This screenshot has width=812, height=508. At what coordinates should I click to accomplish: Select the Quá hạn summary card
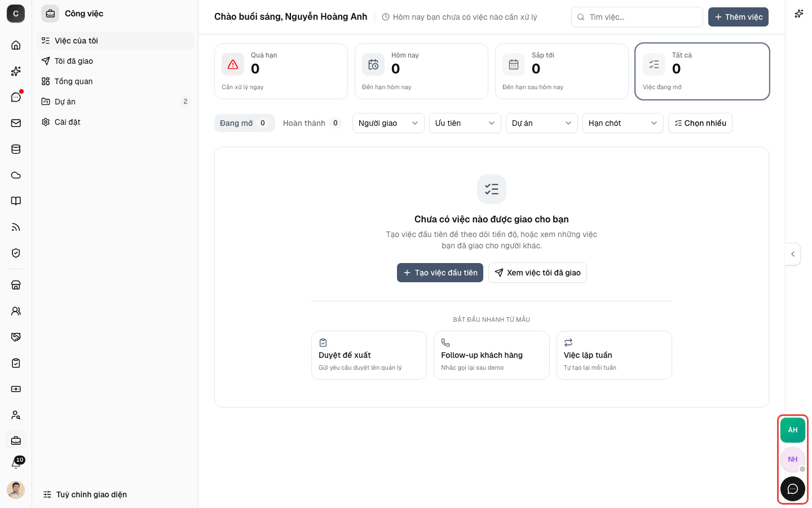point(281,72)
